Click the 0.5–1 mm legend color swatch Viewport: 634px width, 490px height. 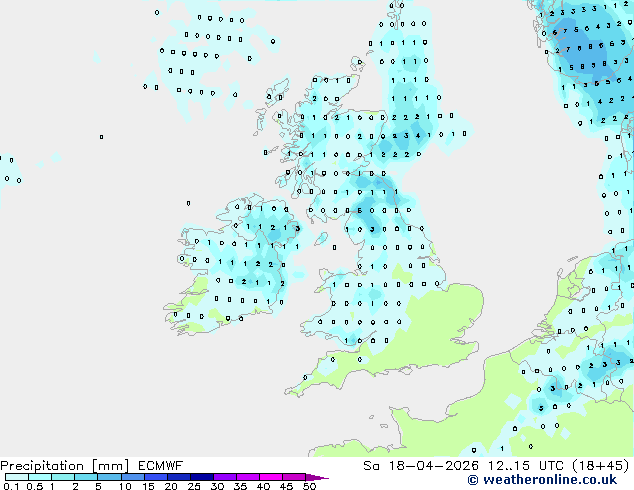point(40,477)
